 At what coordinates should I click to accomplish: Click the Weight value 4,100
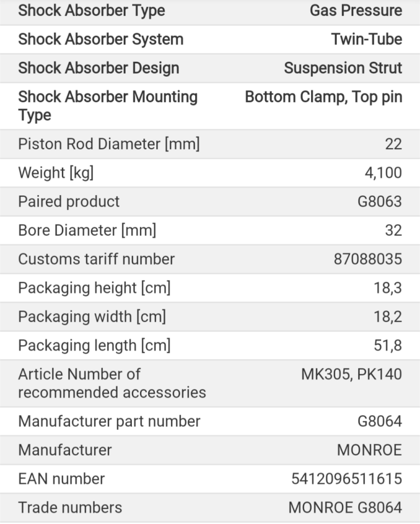(x=383, y=173)
